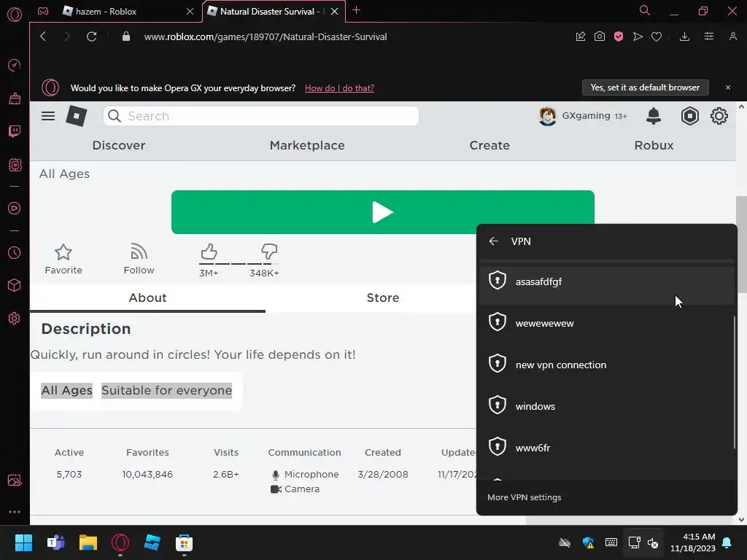Open Roblox settings gear in header
The height and width of the screenshot is (560, 747).
(719, 116)
